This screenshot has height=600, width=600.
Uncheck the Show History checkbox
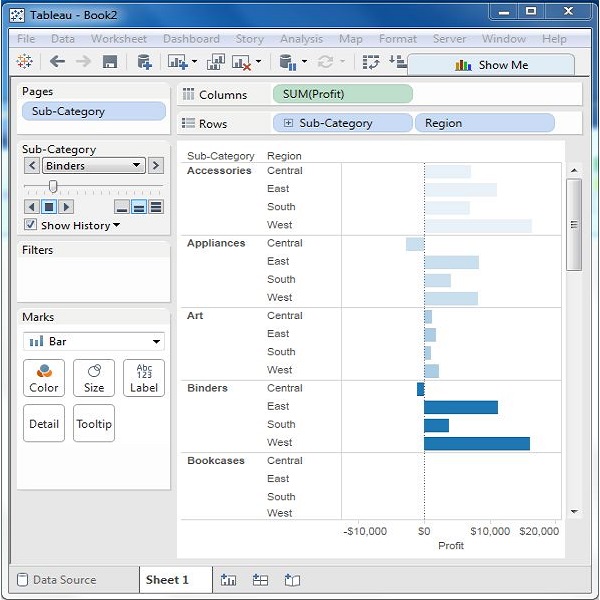[x=31, y=225]
